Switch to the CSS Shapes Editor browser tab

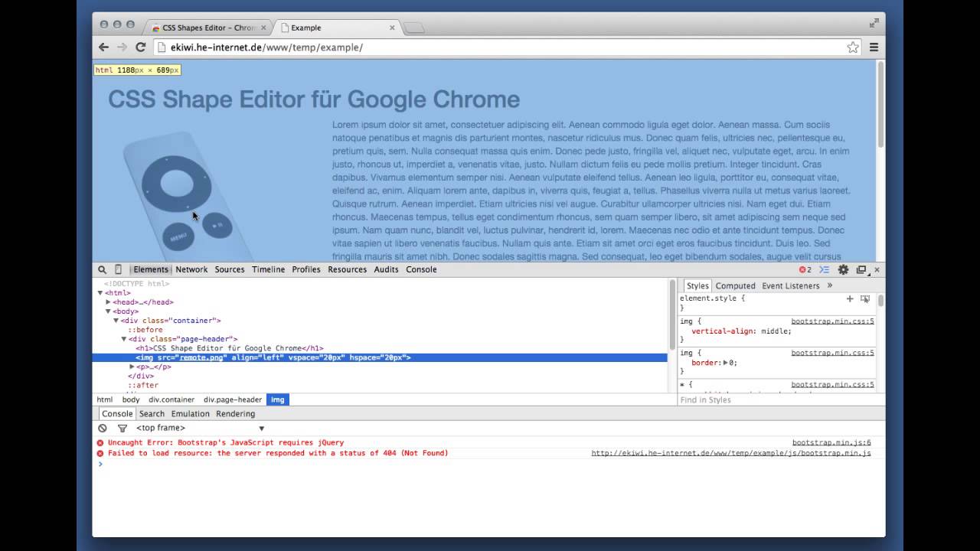(x=208, y=28)
